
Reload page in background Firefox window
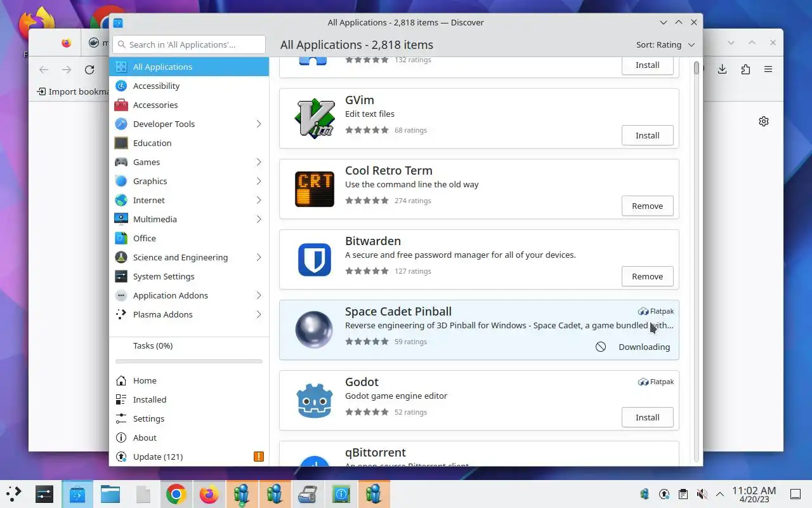point(89,70)
